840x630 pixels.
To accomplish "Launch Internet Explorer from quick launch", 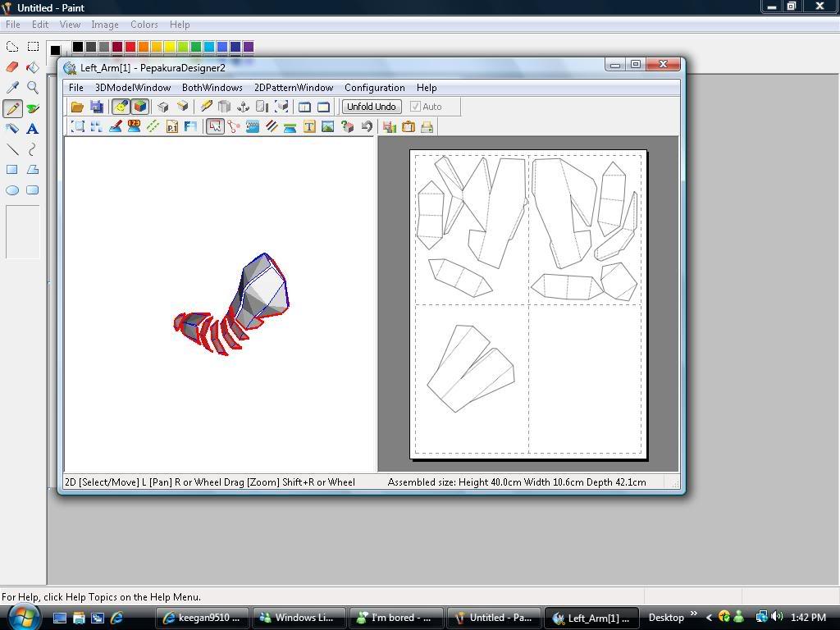I will point(116,618).
